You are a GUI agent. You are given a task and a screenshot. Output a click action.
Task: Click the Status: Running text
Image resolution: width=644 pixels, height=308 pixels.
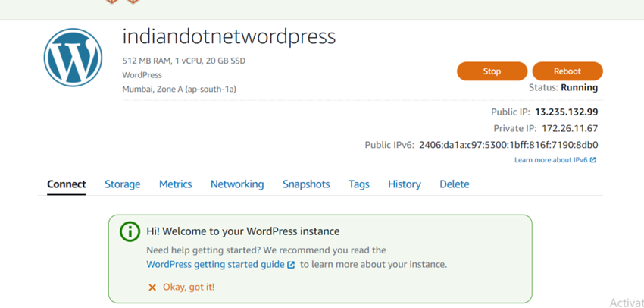(563, 87)
